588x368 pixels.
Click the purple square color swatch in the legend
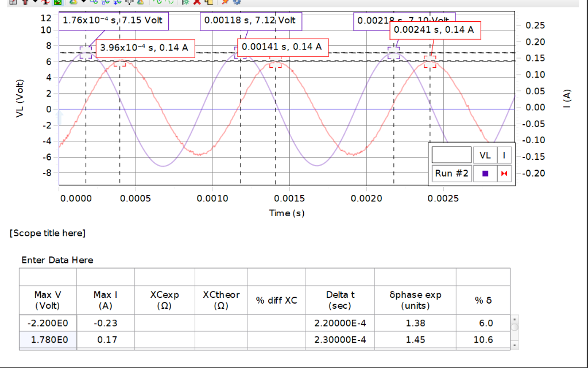click(485, 173)
